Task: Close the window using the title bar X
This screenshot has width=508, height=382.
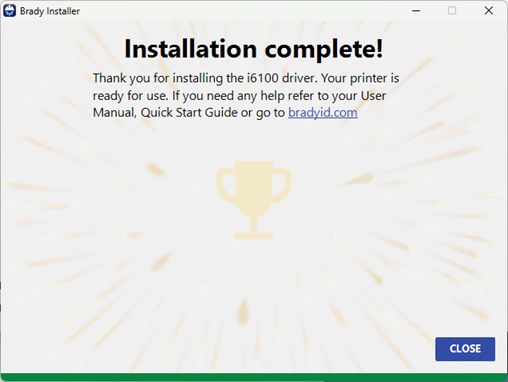Action: pos(489,11)
